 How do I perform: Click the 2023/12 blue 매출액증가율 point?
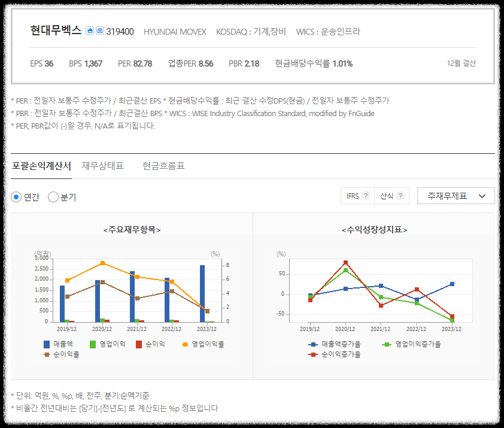(453, 284)
